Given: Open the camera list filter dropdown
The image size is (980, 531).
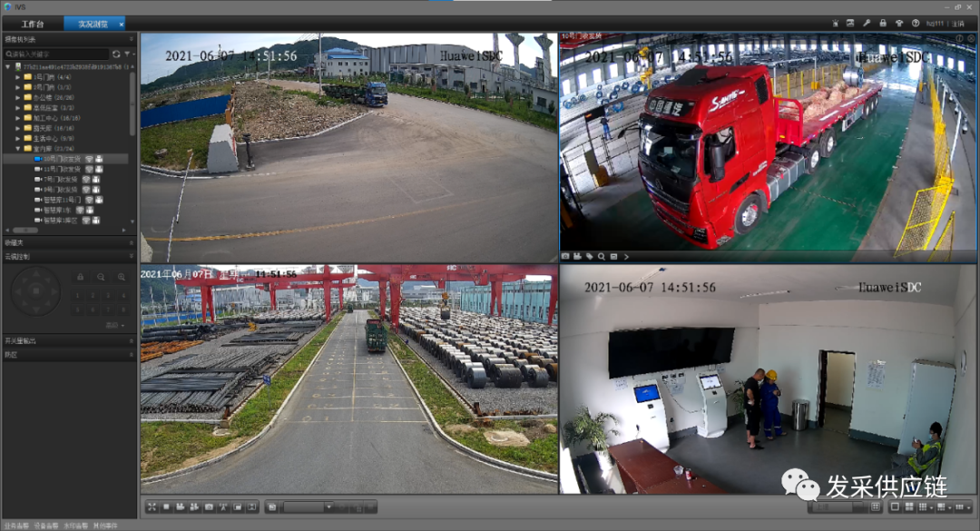Looking at the screenshot, I should pos(128,54).
